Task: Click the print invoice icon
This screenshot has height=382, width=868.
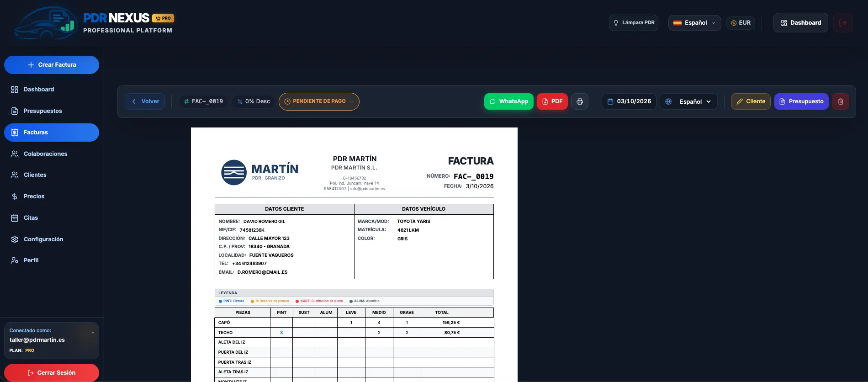Action: 580,101
